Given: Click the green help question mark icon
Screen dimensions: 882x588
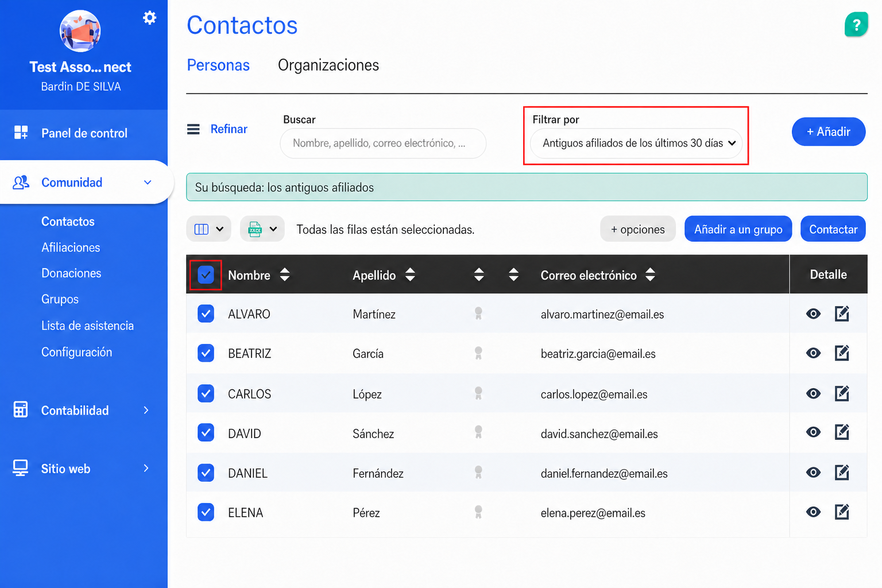Looking at the screenshot, I should click(856, 25).
